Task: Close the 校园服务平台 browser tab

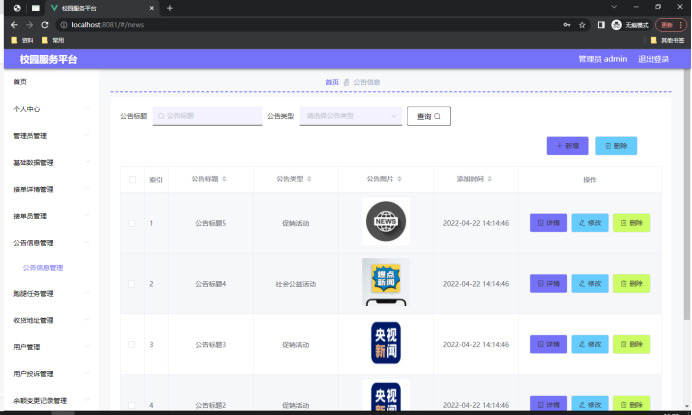Action: [x=151, y=8]
